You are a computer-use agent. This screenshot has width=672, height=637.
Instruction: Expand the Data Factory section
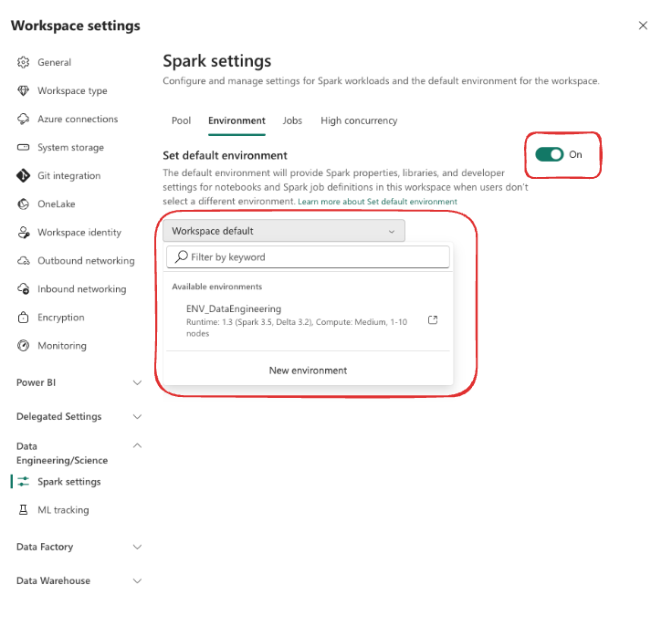click(x=137, y=547)
